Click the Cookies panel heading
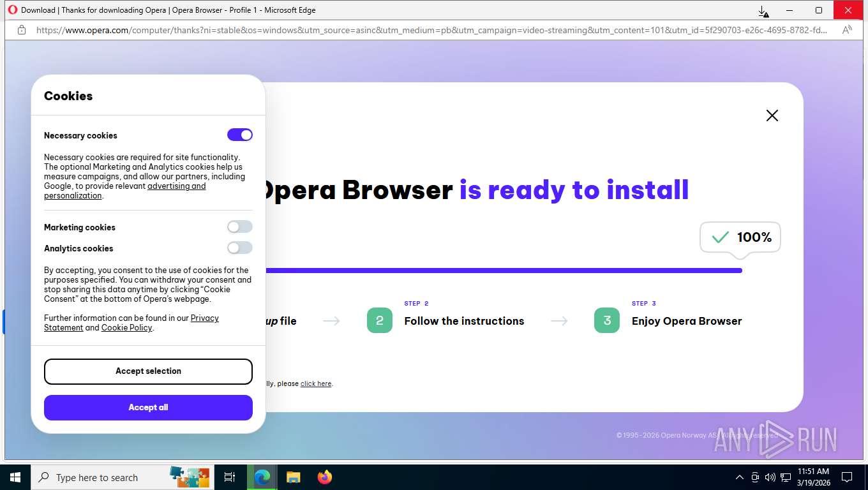Image resolution: width=868 pixels, height=490 pixels. 68,96
